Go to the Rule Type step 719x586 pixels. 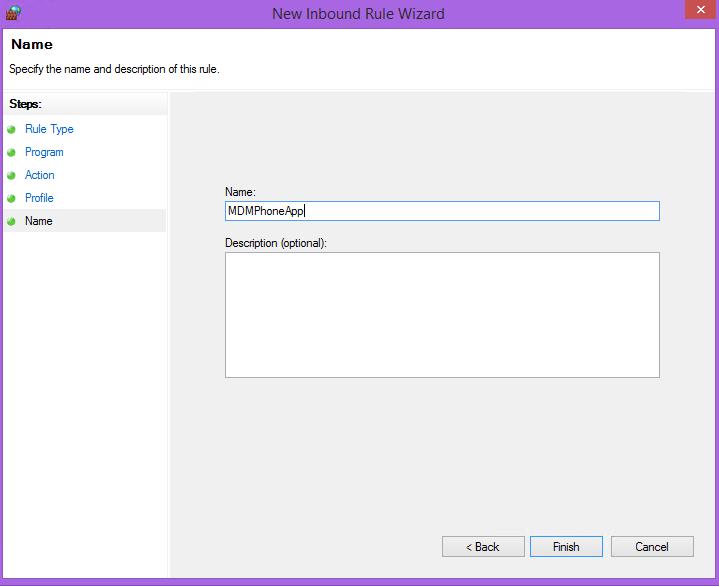tap(49, 129)
